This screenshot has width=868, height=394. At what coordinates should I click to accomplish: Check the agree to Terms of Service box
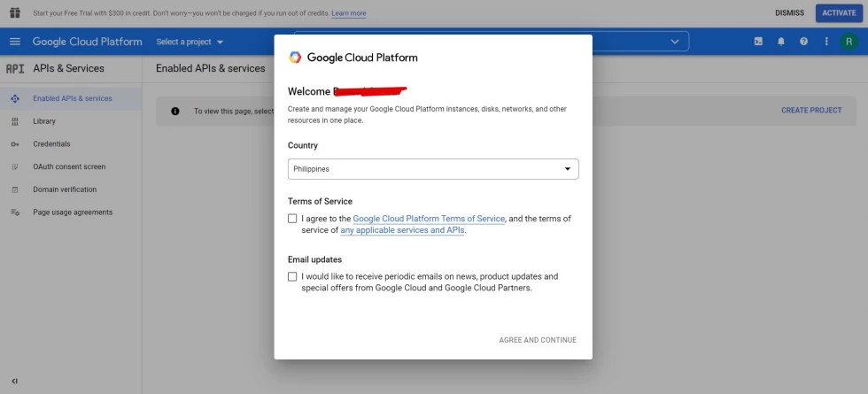(x=293, y=219)
